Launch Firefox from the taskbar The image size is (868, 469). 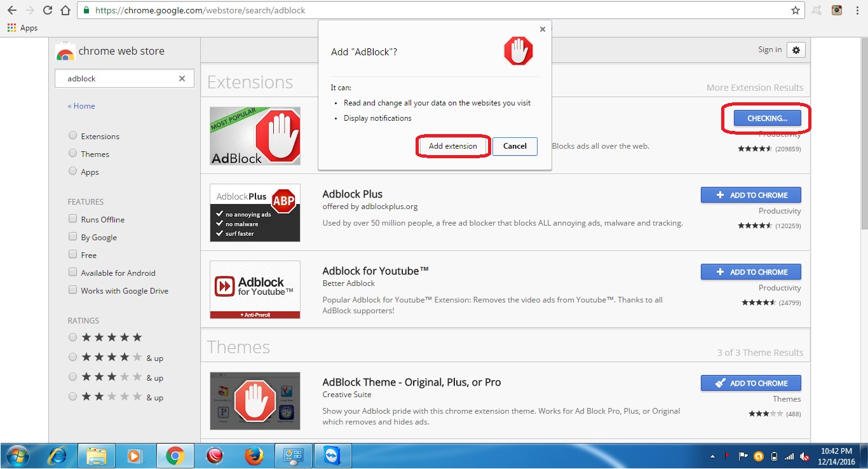pos(254,456)
